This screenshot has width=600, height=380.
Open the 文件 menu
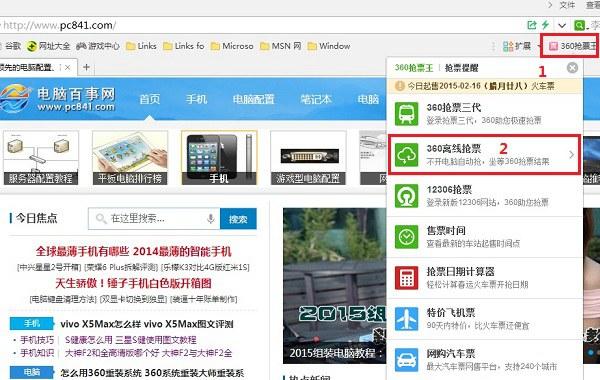point(567,5)
